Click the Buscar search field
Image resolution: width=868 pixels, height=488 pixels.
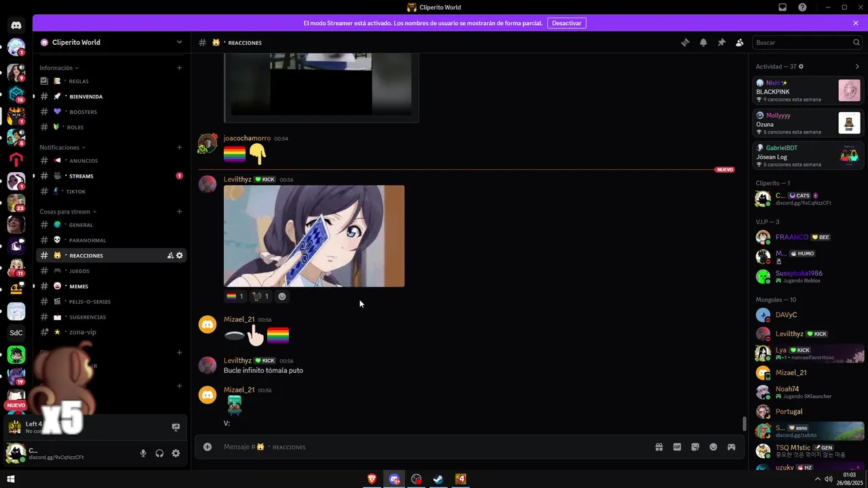pyautogui.click(x=807, y=42)
